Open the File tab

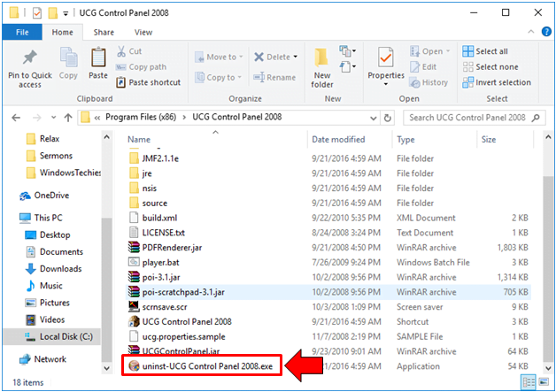click(x=22, y=33)
